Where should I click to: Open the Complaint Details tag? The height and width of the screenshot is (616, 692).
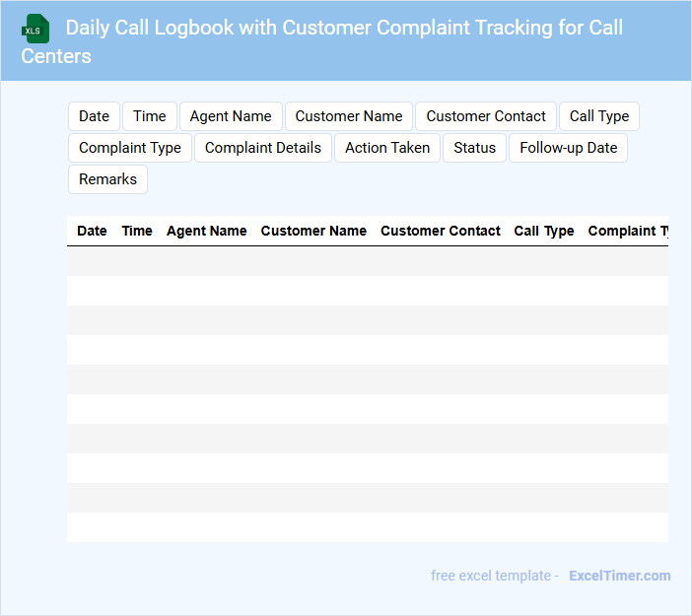click(x=263, y=148)
